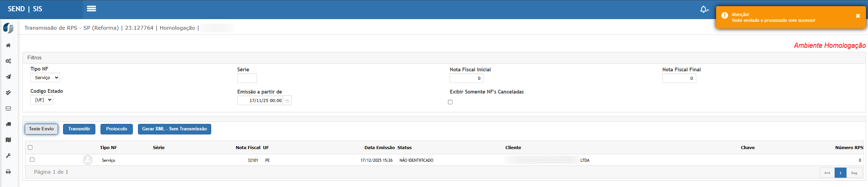Enable Exibir Somente NF's Canceladas checkbox
Screen dimensions: 868x187
click(450, 102)
